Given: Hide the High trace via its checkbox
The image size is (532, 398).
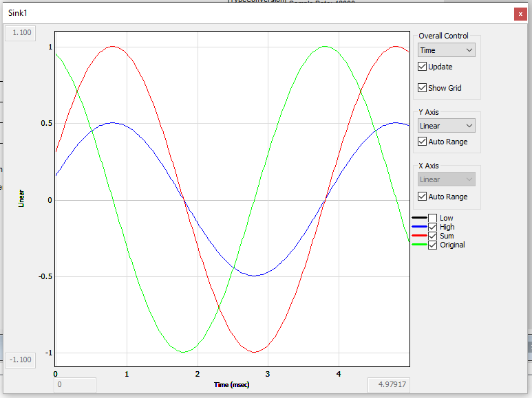Looking at the screenshot, I should (x=432, y=227).
